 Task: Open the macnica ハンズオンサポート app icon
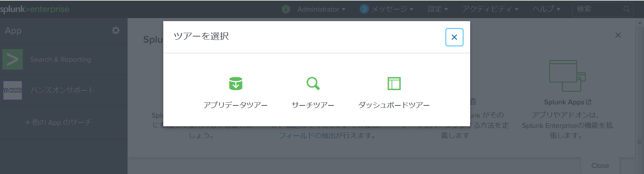click(x=13, y=90)
